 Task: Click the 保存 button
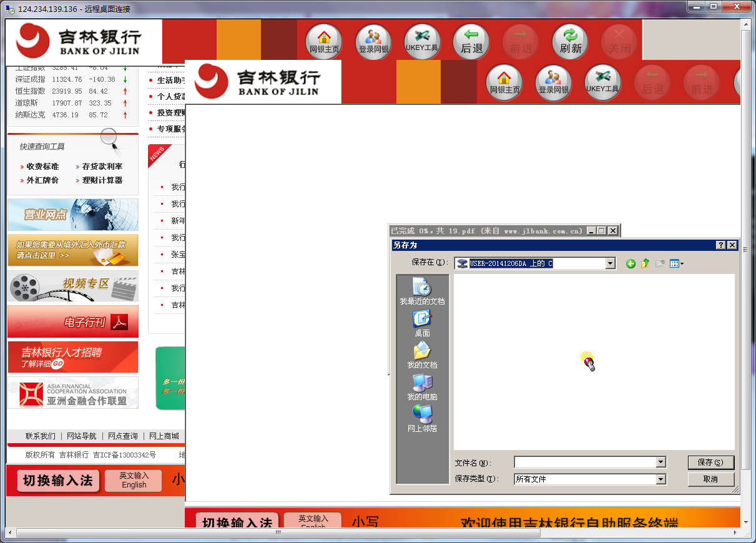[x=711, y=462]
